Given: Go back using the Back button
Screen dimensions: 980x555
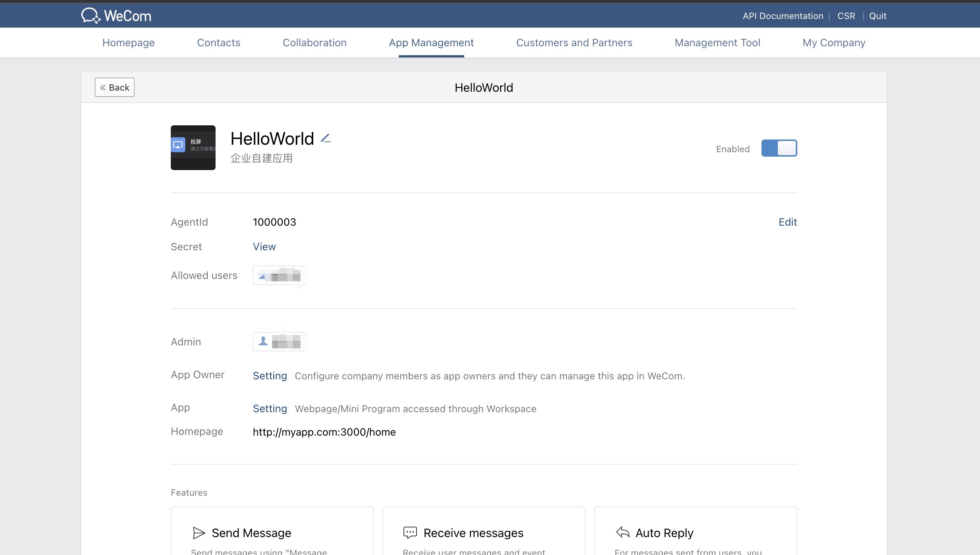Looking at the screenshot, I should click(x=114, y=88).
